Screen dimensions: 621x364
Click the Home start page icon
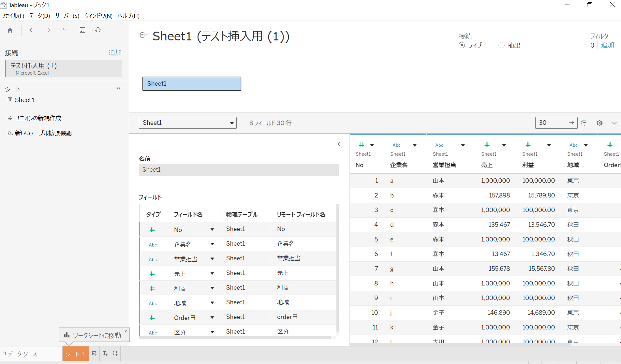point(10,30)
